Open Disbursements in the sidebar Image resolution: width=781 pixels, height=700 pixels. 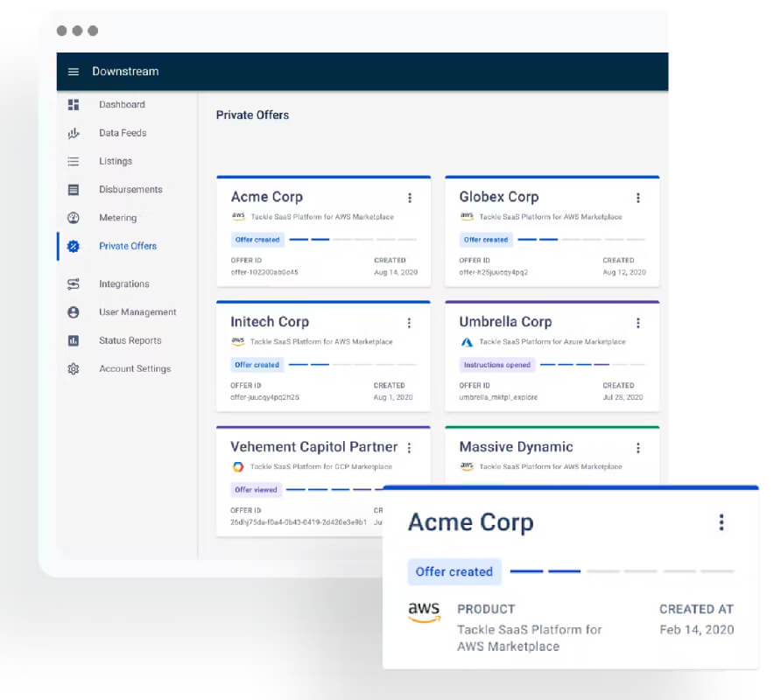[130, 190]
